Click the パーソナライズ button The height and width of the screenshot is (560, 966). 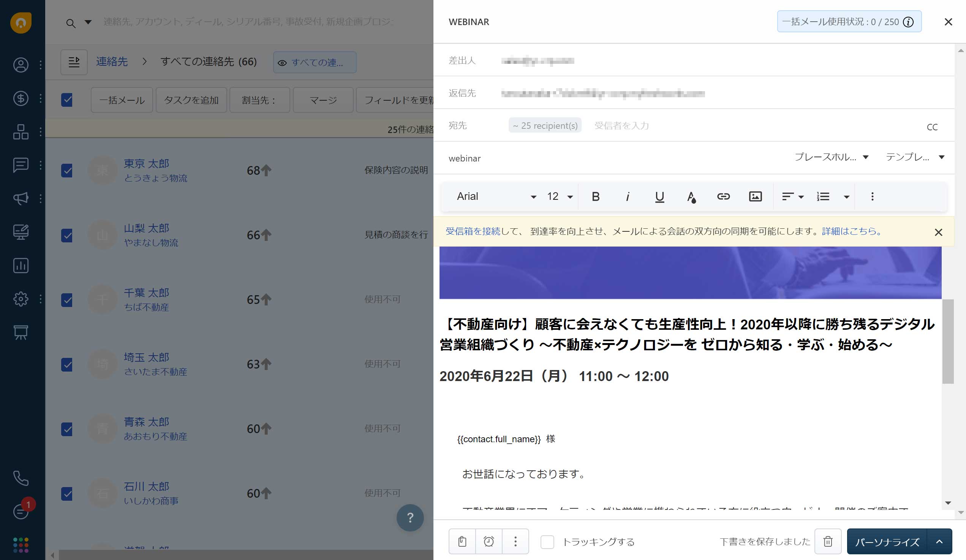click(887, 542)
